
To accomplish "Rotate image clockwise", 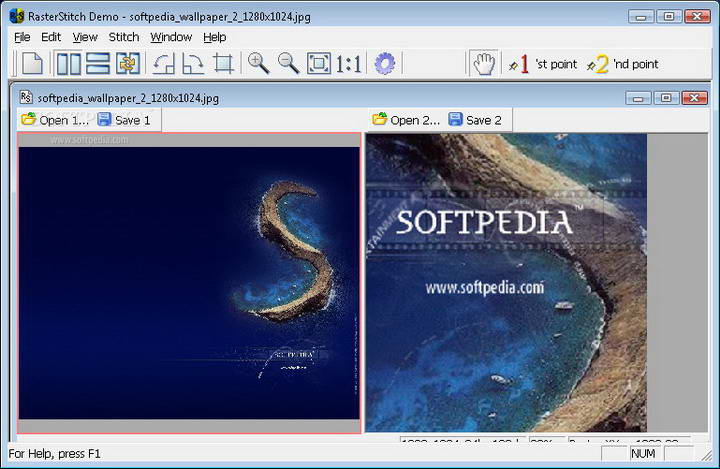I will tap(193, 64).
